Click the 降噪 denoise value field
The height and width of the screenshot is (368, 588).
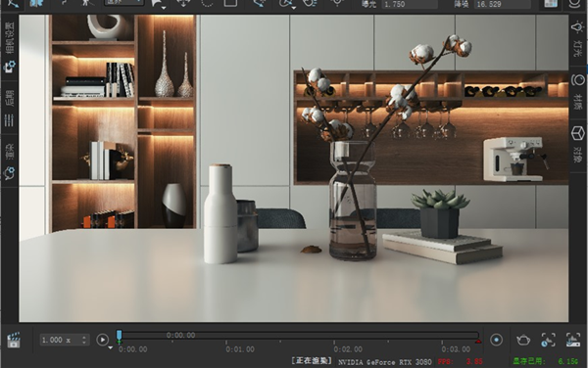point(502,5)
